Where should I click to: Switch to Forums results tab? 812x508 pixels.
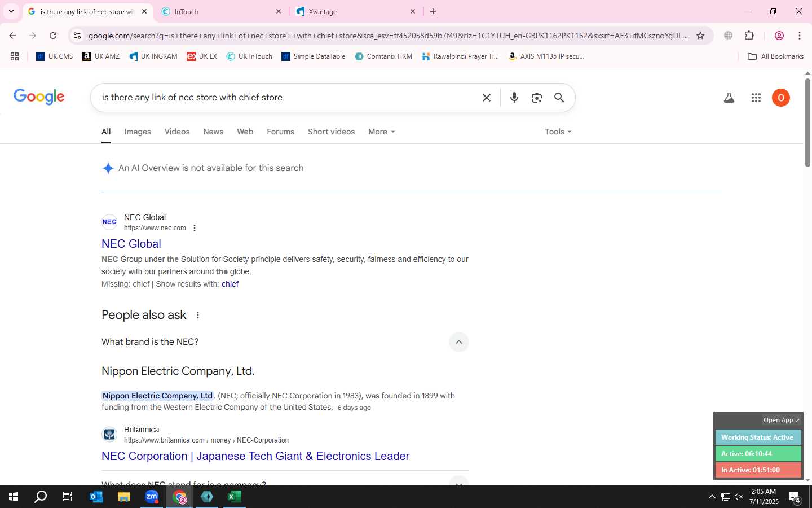point(280,132)
